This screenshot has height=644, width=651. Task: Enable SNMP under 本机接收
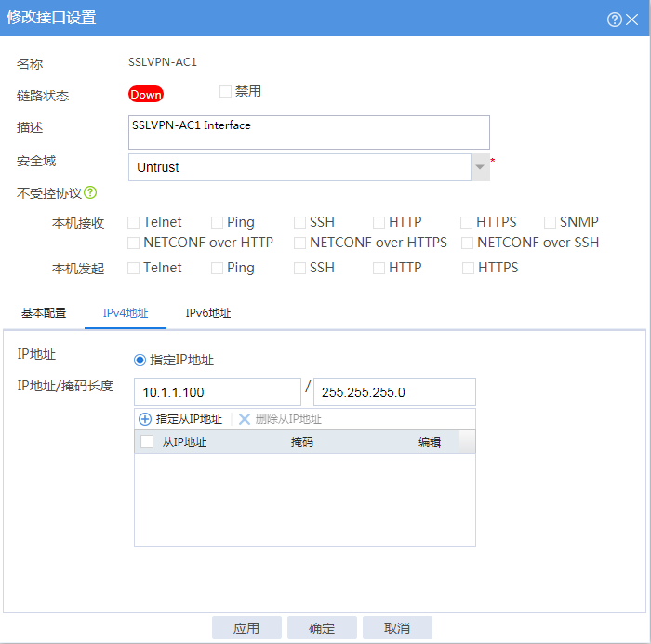pos(551,222)
